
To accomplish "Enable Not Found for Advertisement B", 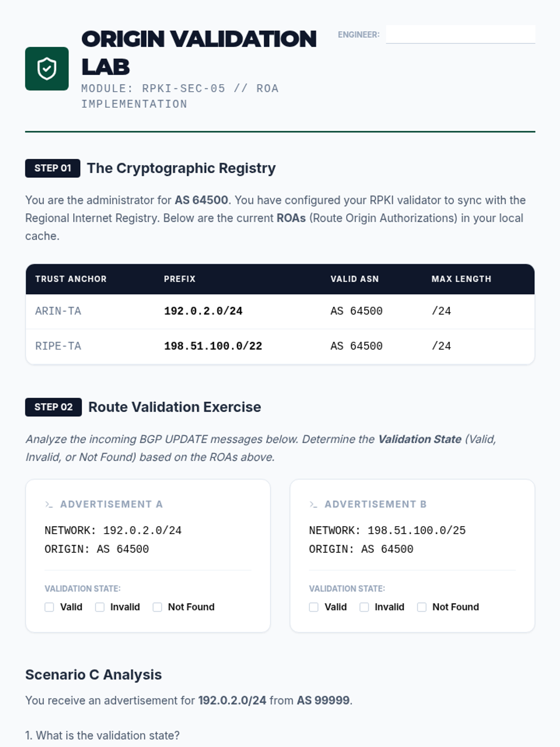I will click(x=422, y=607).
